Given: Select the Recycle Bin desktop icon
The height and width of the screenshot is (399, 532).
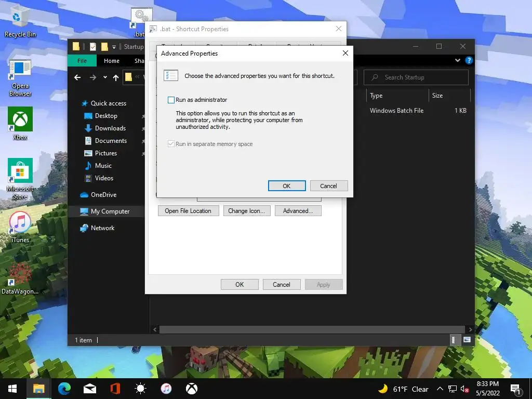Looking at the screenshot, I should coord(20,21).
